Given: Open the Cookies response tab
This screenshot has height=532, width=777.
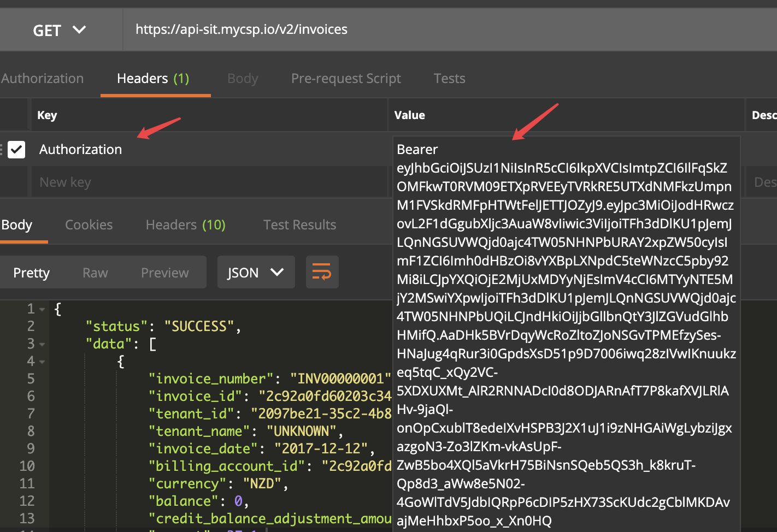Looking at the screenshot, I should pyautogui.click(x=89, y=224).
